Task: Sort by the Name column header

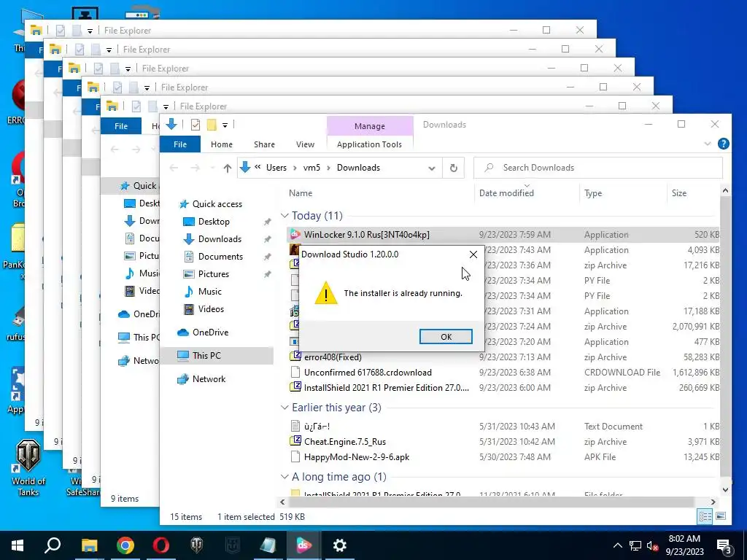Action: click(x=300, y=192)
